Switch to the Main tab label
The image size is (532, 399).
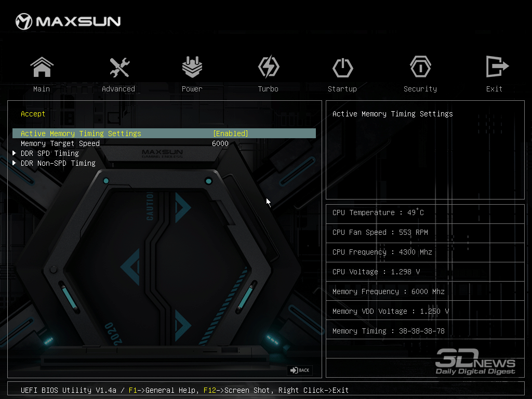tap(42, 89)
